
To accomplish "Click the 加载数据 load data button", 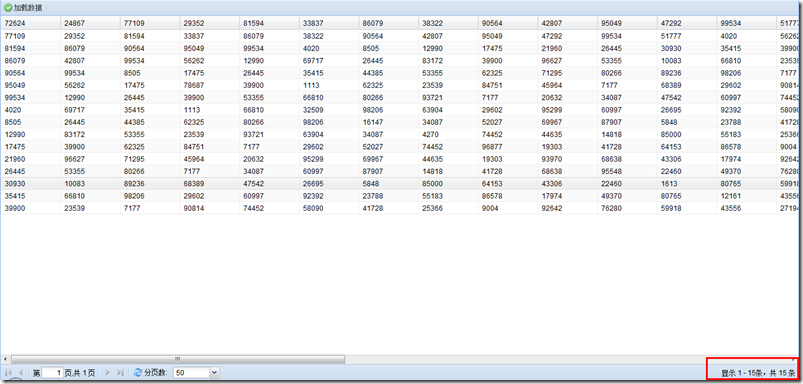I will pyautogui.click(x=24, y=8).
